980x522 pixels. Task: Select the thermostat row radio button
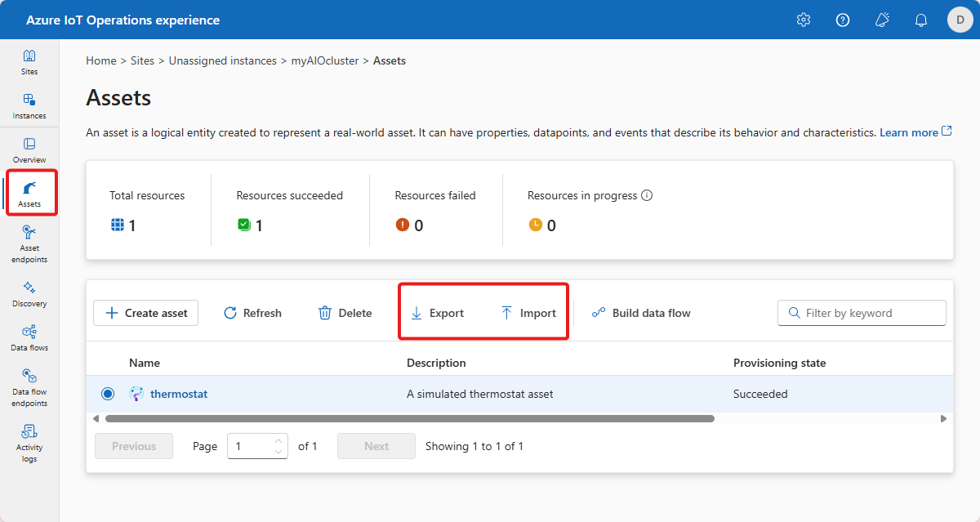[108, 394]
